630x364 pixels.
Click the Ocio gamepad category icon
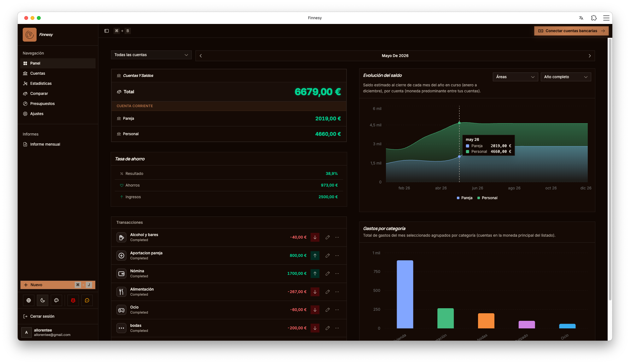(x=121, y=310)
